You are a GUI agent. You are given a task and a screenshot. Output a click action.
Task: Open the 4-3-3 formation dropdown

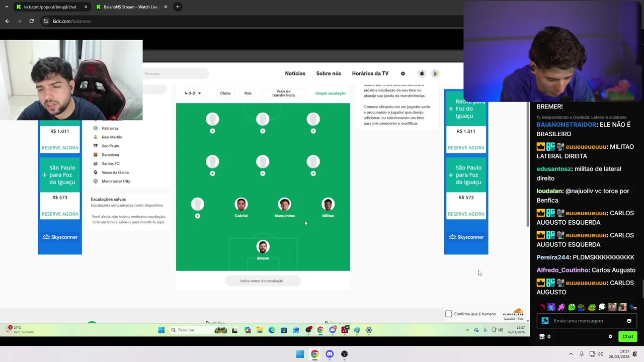click(x=193, y=93)
